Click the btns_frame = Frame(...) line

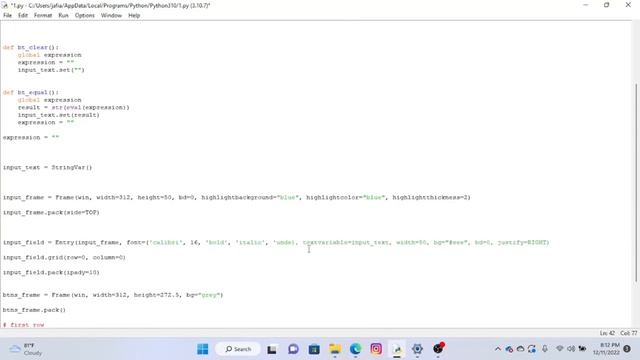point(113,295)
